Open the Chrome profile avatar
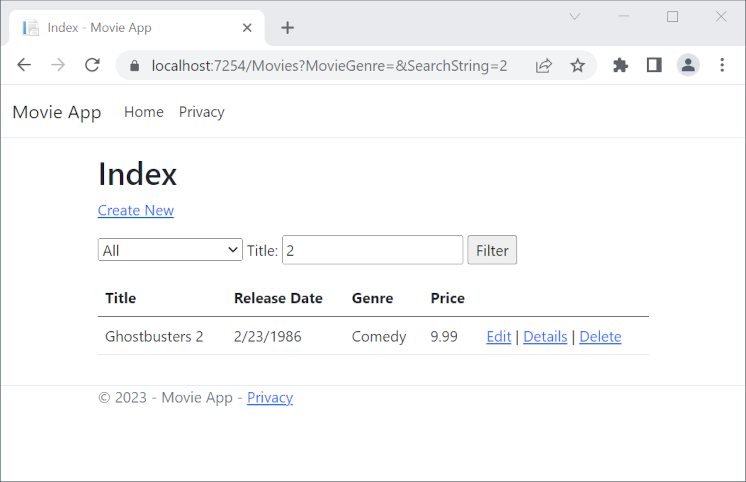The height and width of the screenshot is (482, 746). pos(688,65)
